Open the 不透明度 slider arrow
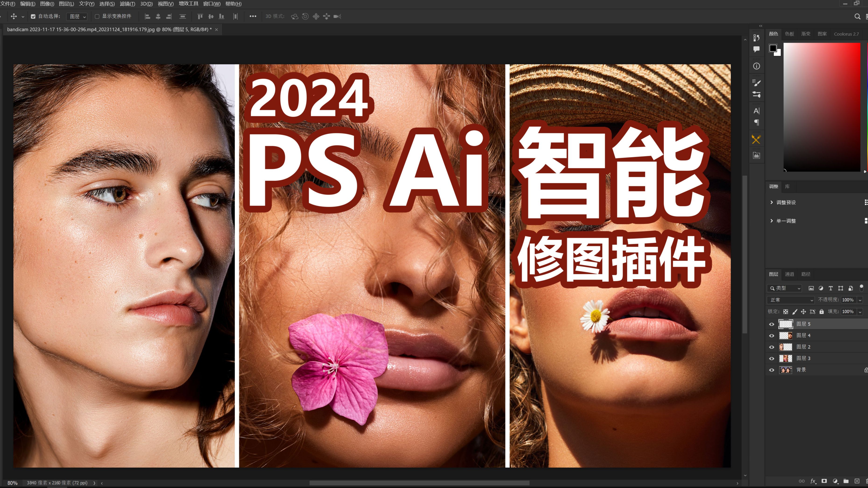This screenshot has width=868, height=488. click(x=860, y=300)
